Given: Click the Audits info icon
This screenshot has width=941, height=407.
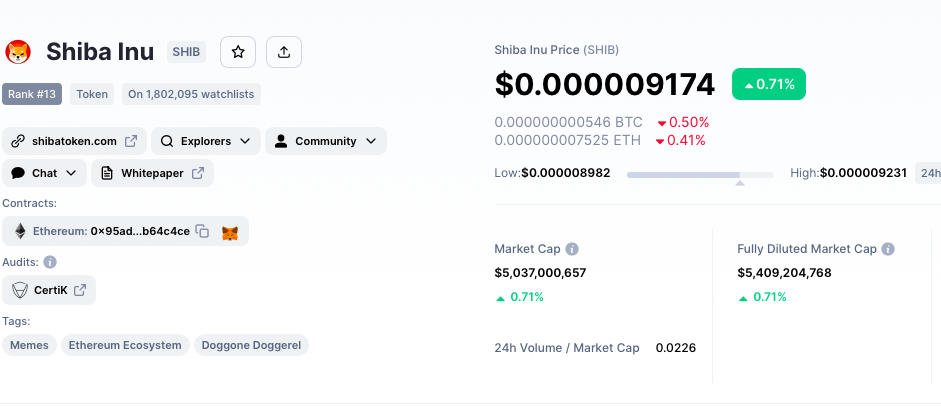Looking at the screenshot, I should coord(50,262).
